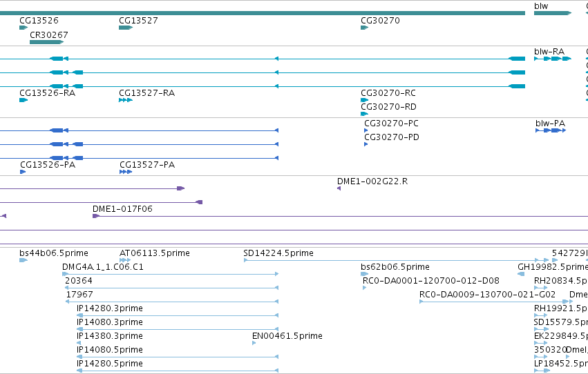Click the CG13527 gene arrow glyph
588x374 pixels.
(126, 28)
